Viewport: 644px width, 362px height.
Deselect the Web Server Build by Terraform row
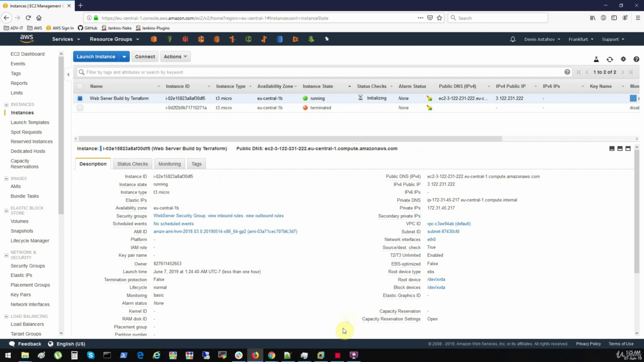click(x=79, y=99)
